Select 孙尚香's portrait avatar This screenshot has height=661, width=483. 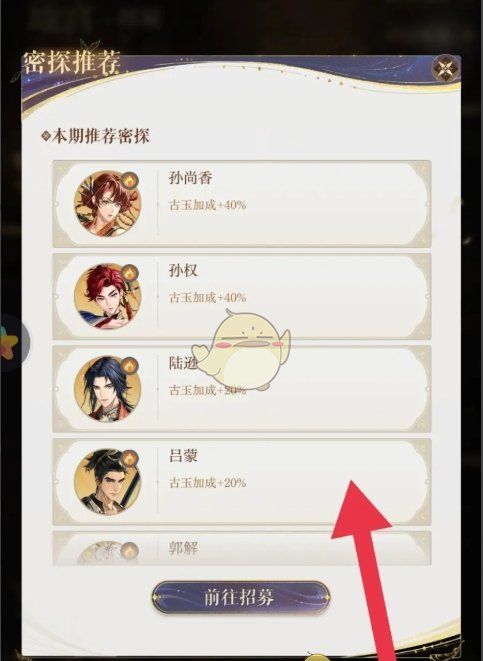[107, 204]
